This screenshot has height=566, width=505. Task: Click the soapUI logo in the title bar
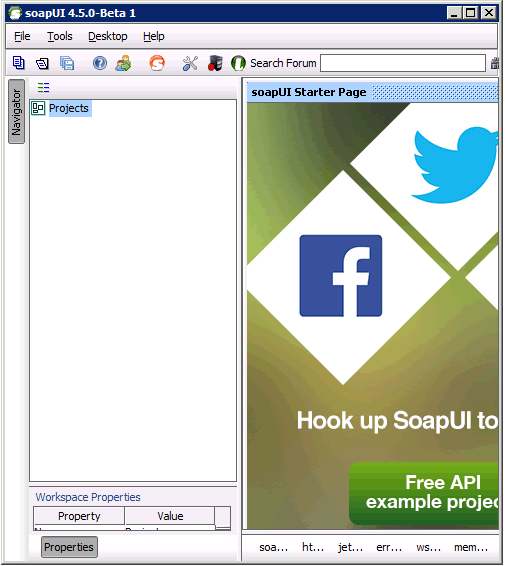pos(15,13)
